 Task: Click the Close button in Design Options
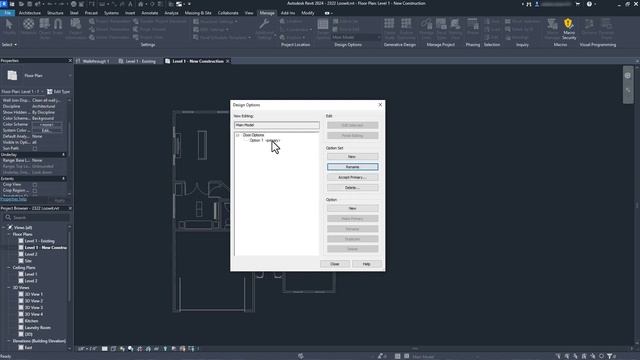(x=335, y=264)
